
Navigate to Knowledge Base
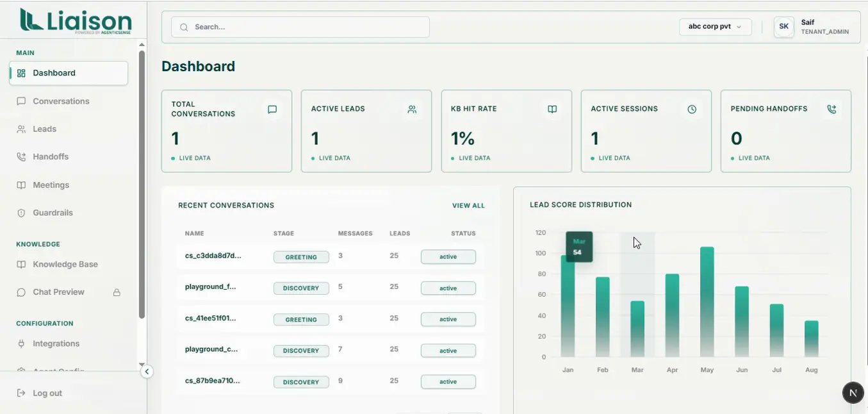(69, 264)
